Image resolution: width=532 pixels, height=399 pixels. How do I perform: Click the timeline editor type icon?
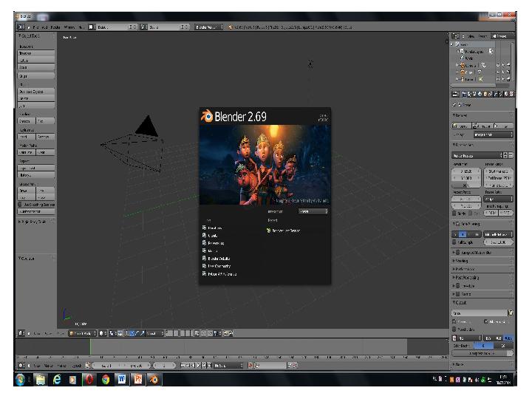coord(21,365)
